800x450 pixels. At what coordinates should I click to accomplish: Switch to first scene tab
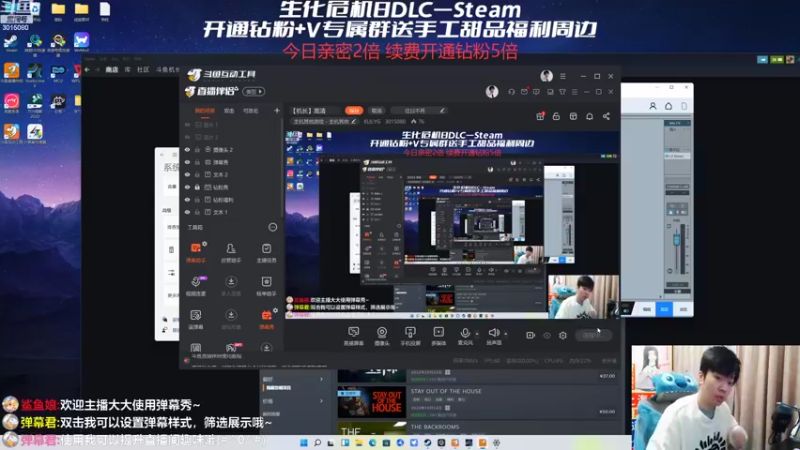205,110
